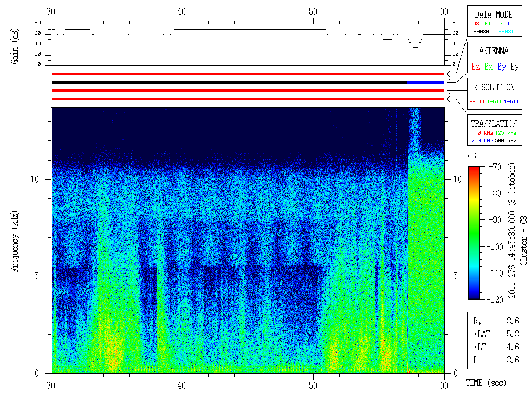Click the blue 1-bit resolution label

pyautogui.click(x=511, y=101)
